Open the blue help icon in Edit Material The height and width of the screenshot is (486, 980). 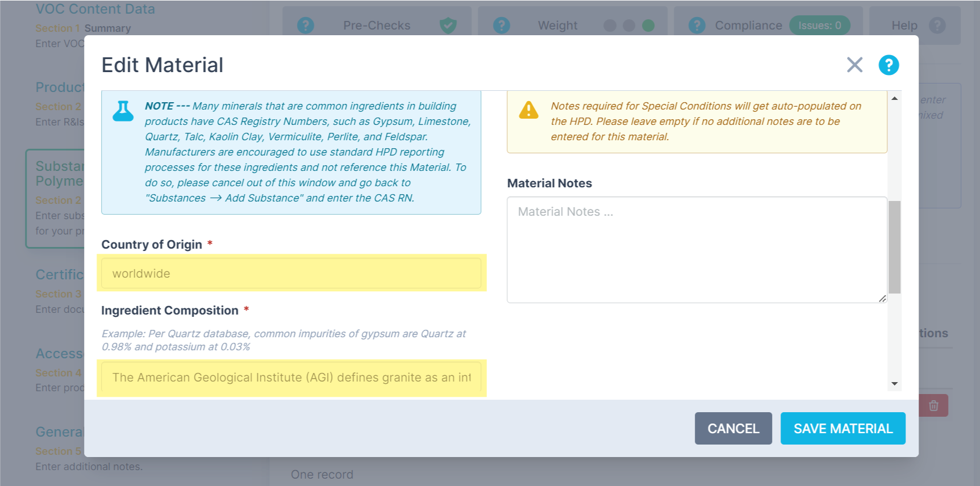pyautogui.click(x=889, y=65)
